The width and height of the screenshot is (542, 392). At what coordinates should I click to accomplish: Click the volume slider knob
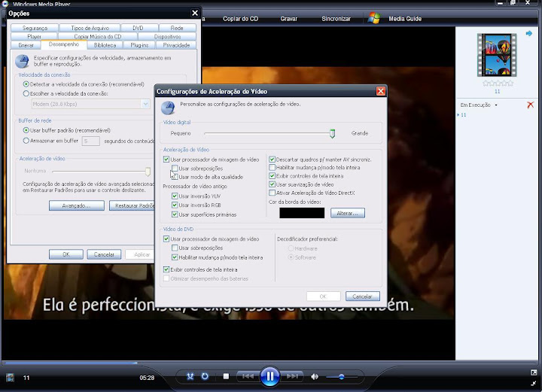(342, 376)
